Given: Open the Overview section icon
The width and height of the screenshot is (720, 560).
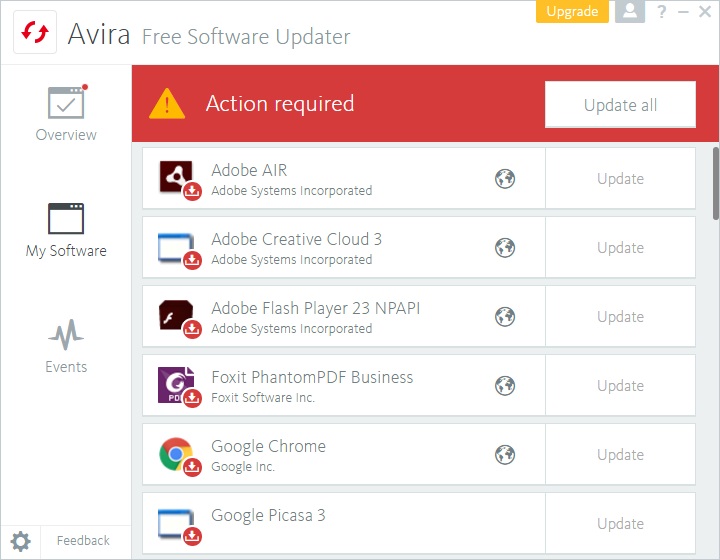Looking at the screenshot, I should click(x=67, y=102).
